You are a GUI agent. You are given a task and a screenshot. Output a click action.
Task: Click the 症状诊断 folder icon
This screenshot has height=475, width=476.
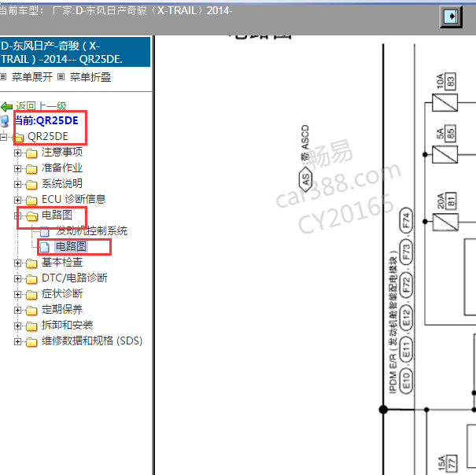point(31,295)
